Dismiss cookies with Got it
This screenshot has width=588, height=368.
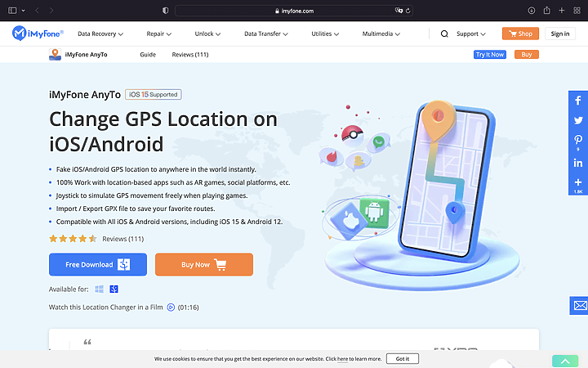403,359
